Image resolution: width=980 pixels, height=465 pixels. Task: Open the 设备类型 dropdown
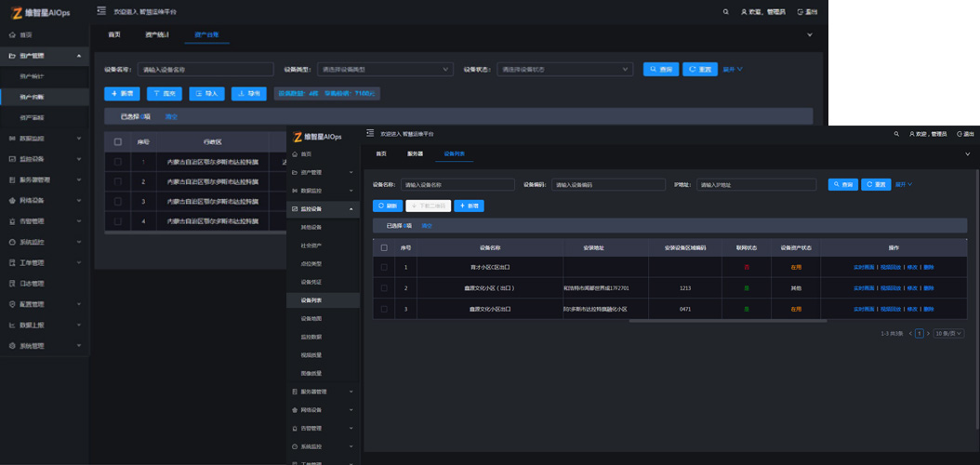pos(385,69)
